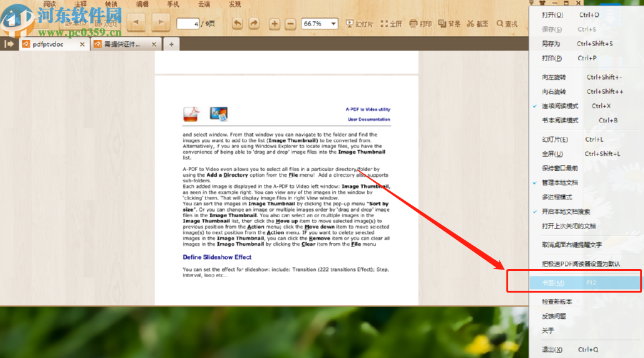Image resolution: width=644 pixels, height=358 pixels.
Task: Select 把极速PDF阅读器设置为默认
Action: click(585, 264)
